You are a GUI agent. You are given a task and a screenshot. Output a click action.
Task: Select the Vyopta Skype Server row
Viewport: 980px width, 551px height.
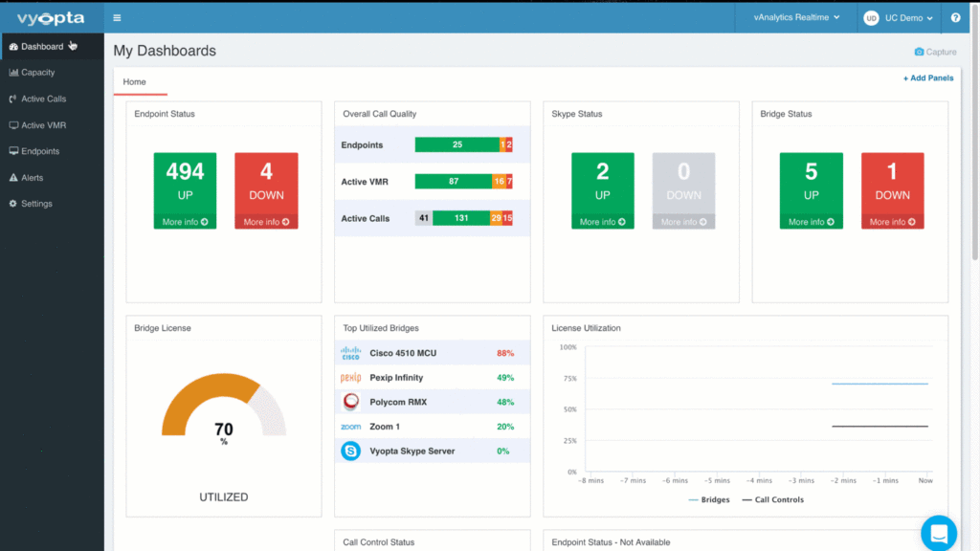click(x=433, y=452)
